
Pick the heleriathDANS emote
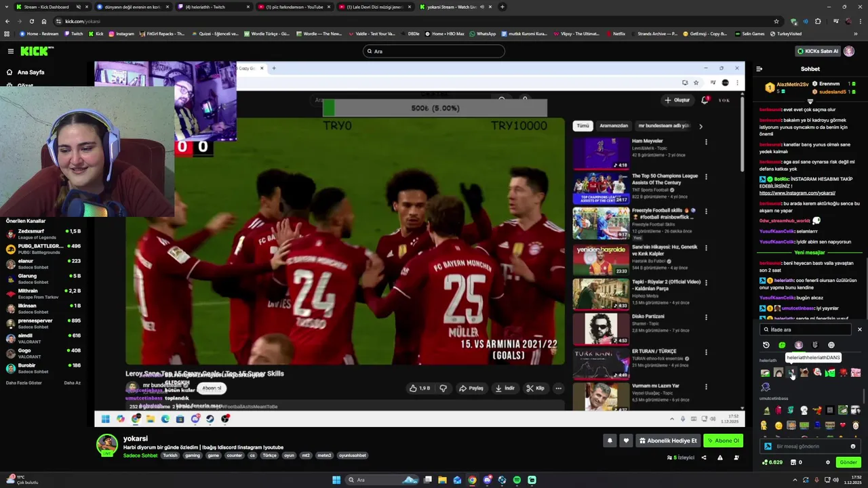click(x=791, y=373)
